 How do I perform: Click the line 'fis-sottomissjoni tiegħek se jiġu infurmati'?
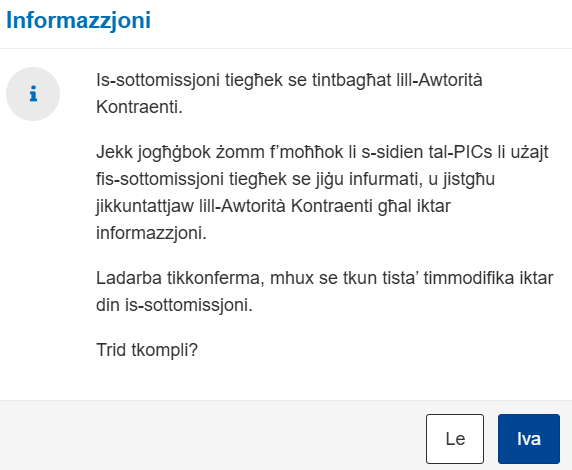(x=295, y=179)
